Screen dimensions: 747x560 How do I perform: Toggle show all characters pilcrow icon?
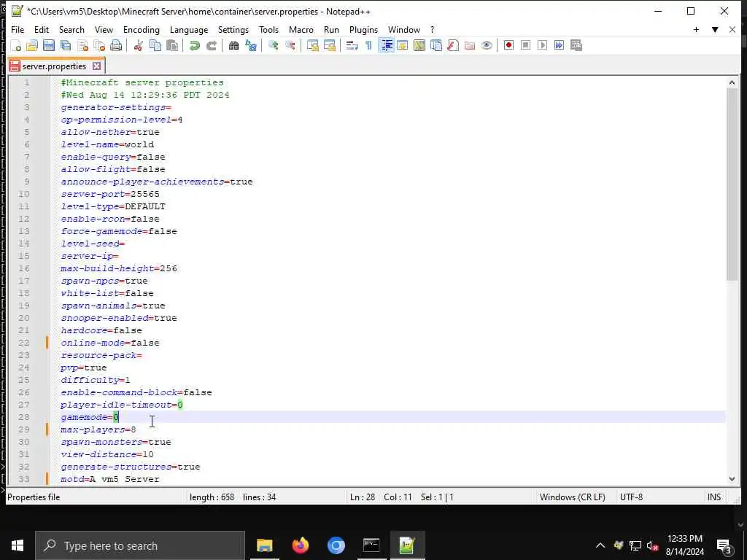coord(368,45)
